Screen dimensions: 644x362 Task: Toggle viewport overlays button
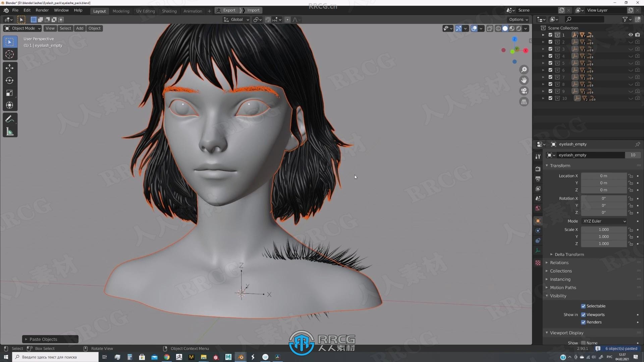point(474,28)
